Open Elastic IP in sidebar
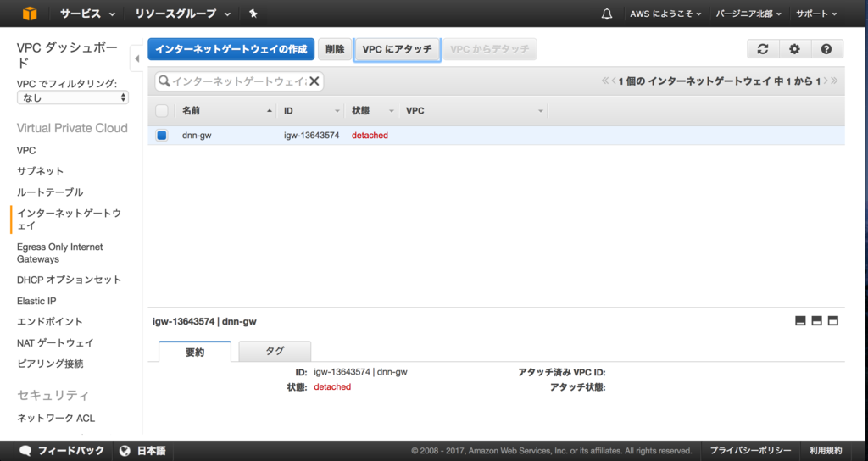This screenshot has height=461, width=868. [36, 301]
